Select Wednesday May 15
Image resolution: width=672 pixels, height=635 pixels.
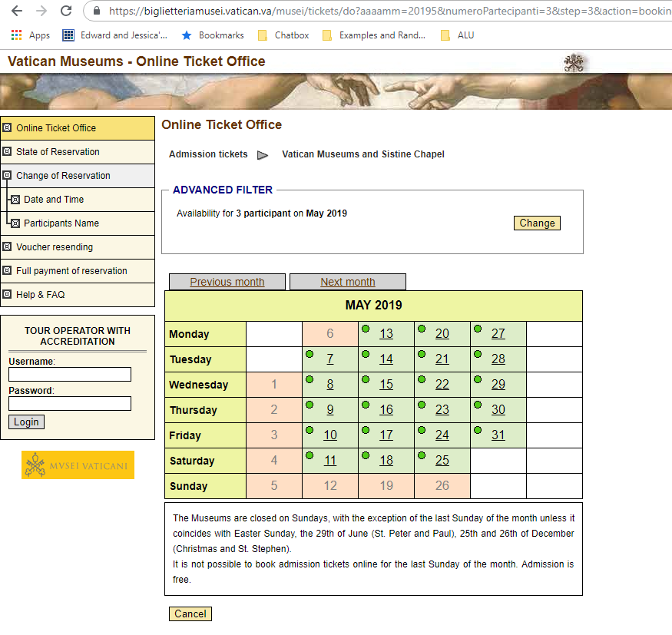(386, 385)
